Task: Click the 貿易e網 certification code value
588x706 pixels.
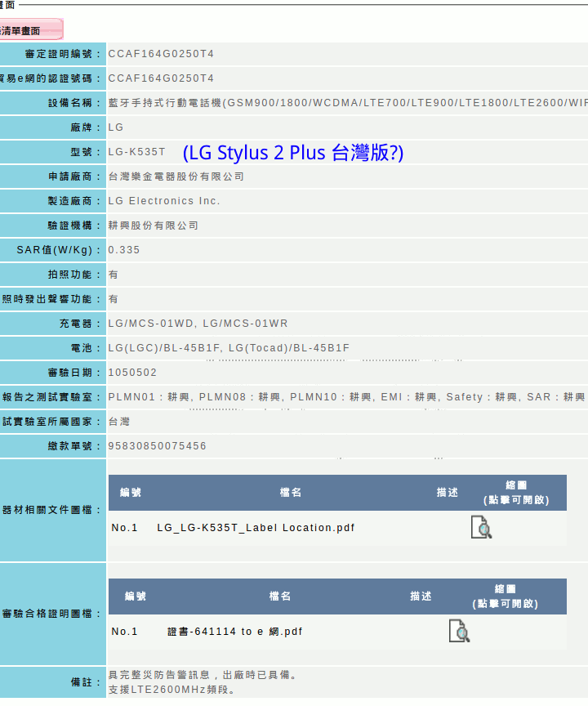Action: click(161, 78)
